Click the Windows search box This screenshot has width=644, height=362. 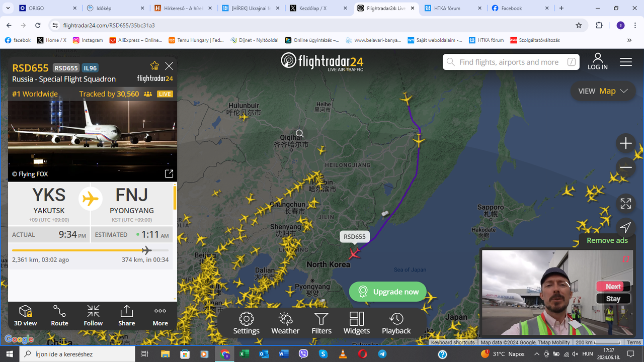(77, 354)
